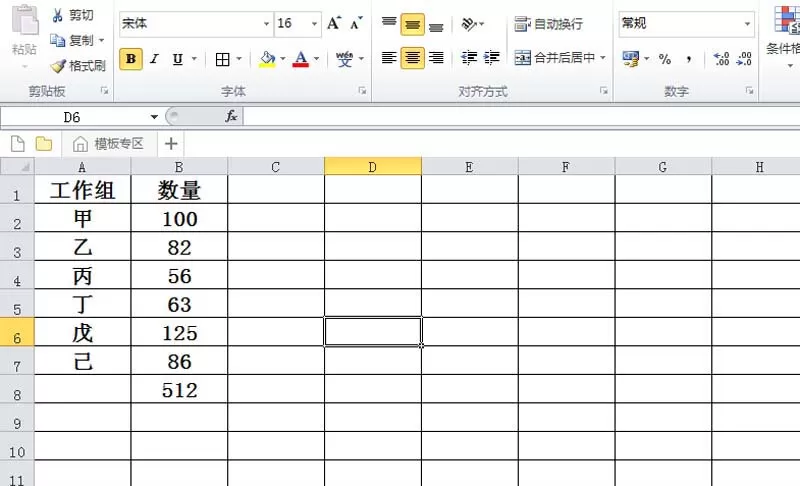Expand the font color dropdown arrow

[316, 60]
